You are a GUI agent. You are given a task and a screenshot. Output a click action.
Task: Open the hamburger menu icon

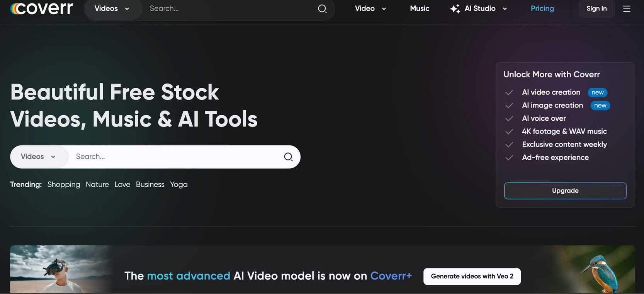click(x=627, y=9)
